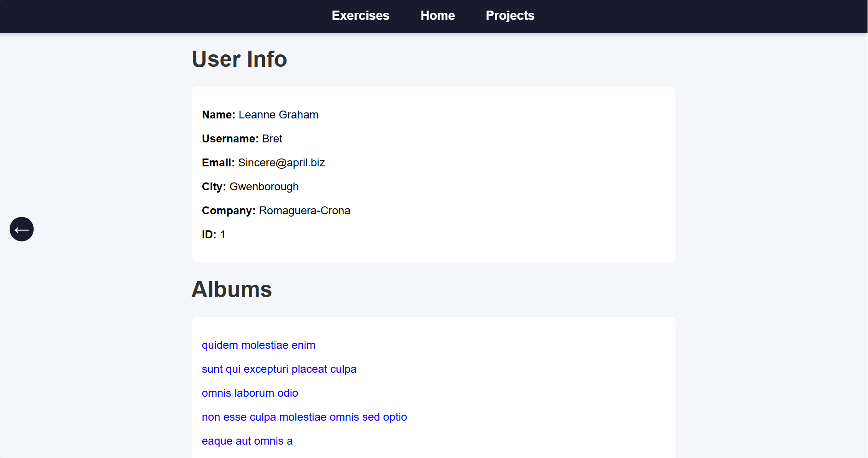Open album 'quidem molestiae enim'

click(258, 345)
